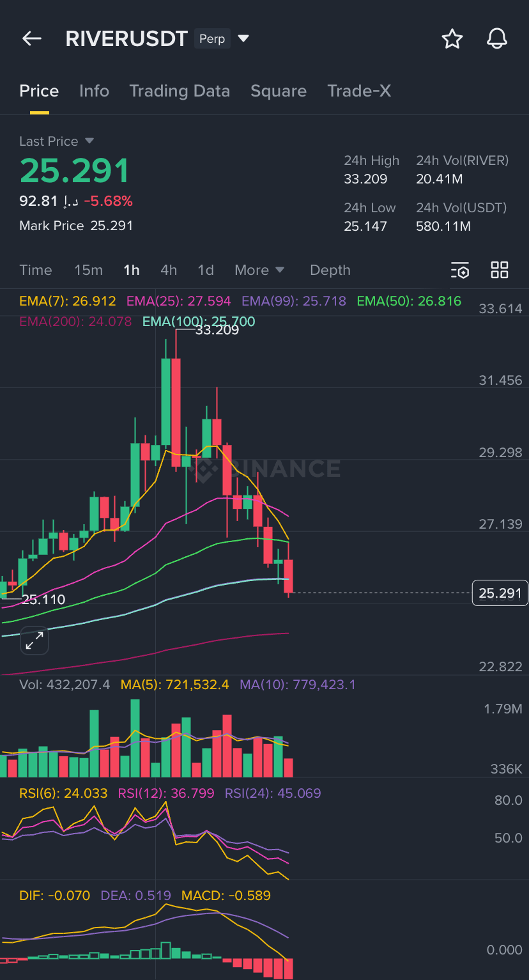Open the Trading Data tab
The image size is (529, 980).
click(180, 91)
